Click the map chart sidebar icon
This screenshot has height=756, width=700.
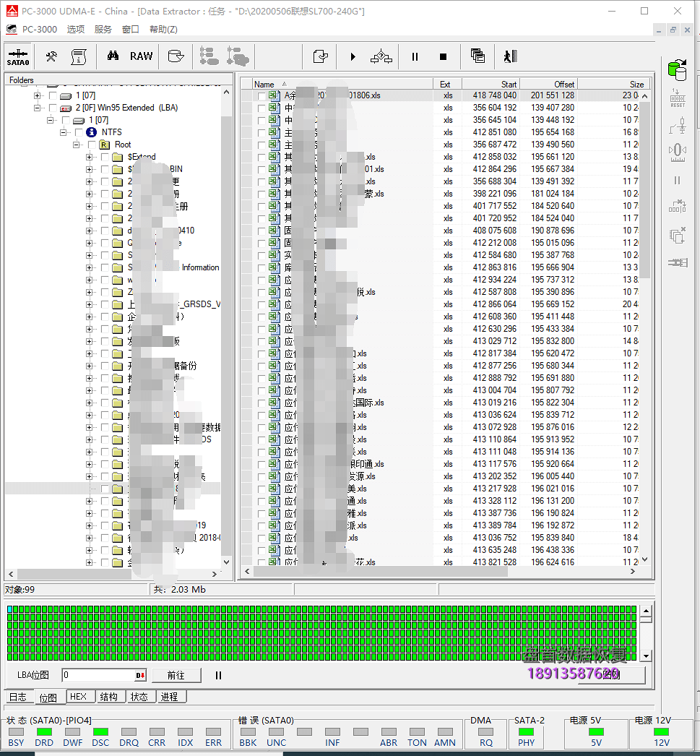[x=678, y=207]
